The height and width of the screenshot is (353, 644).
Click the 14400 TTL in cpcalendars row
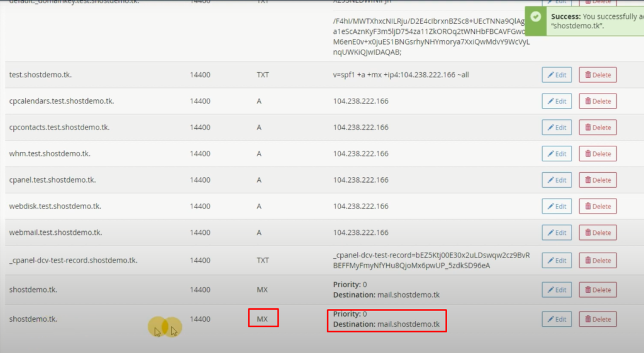200,101
